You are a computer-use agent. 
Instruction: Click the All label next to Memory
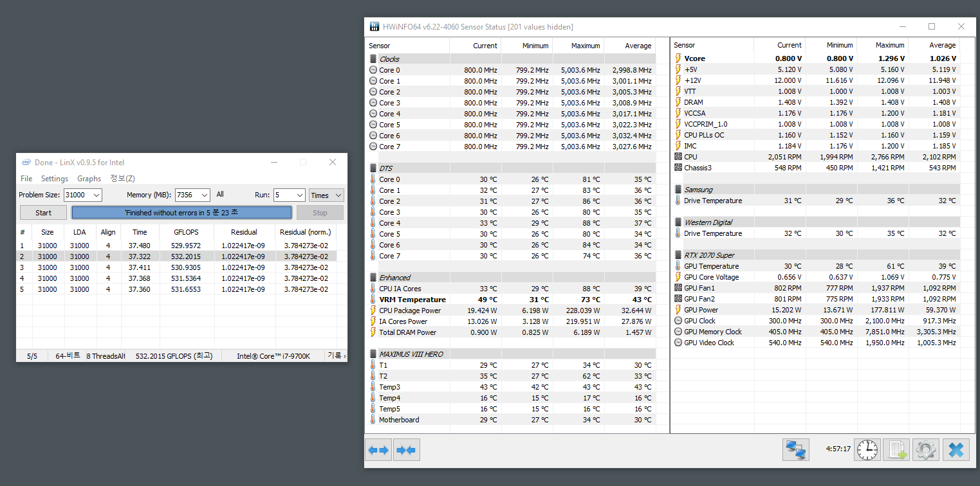[x=220, y=194]
